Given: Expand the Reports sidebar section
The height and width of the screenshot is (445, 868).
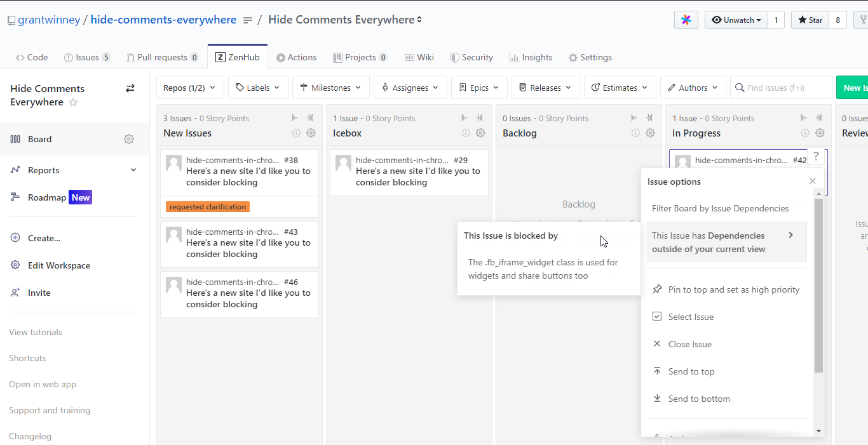Looking at the screenshot, I should click(x=133, y=170).
